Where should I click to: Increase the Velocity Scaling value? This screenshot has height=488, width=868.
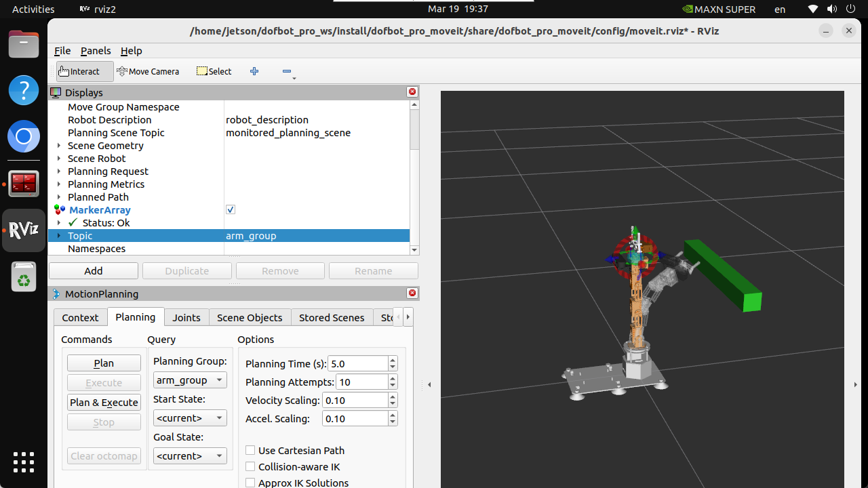click(x=393, y=396)
